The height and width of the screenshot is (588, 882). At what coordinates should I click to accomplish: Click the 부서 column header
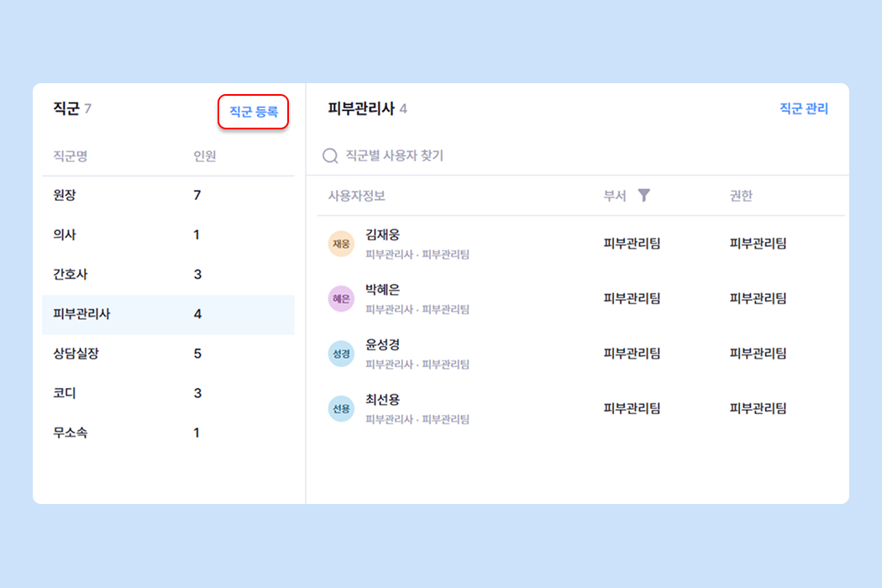coord(615,196)
